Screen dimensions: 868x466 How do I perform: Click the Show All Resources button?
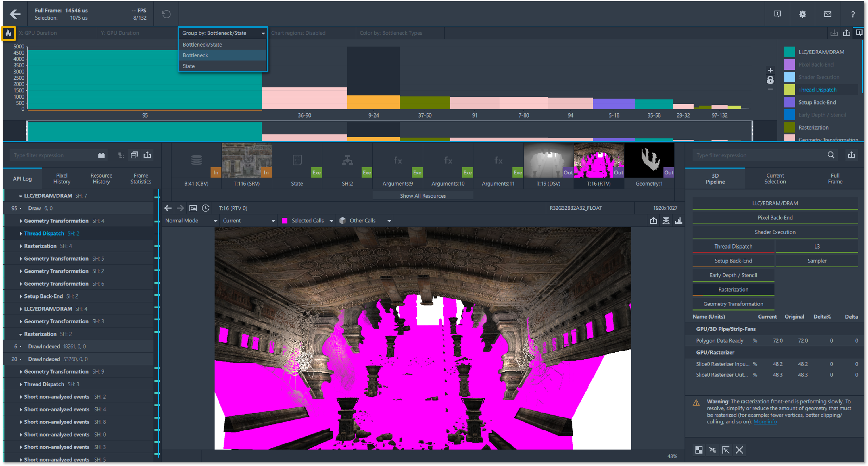(x=423, y=196)
